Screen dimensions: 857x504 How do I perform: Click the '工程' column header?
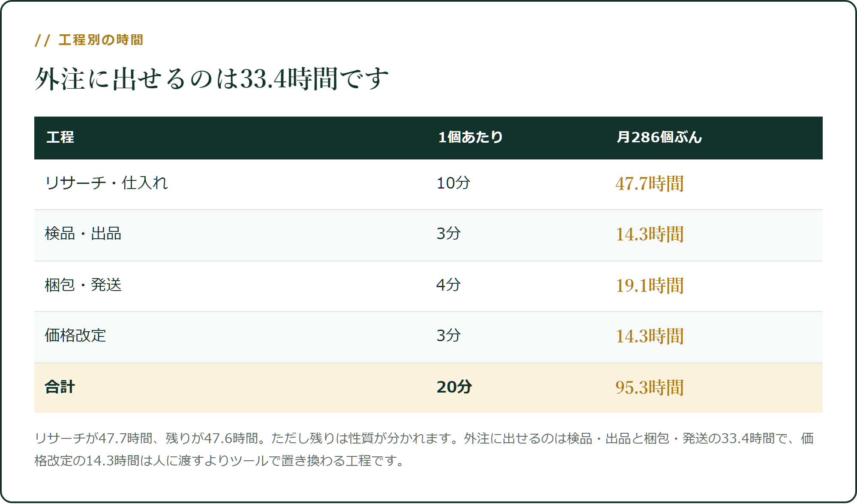coord(60,137)
